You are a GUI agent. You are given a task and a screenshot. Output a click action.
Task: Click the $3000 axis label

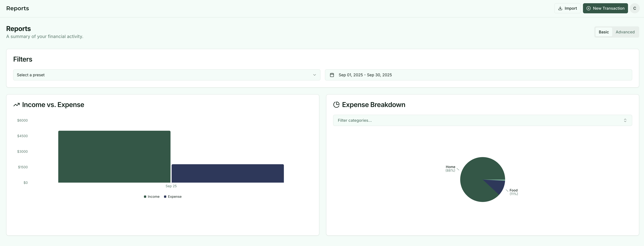click(x=22, y=151)
